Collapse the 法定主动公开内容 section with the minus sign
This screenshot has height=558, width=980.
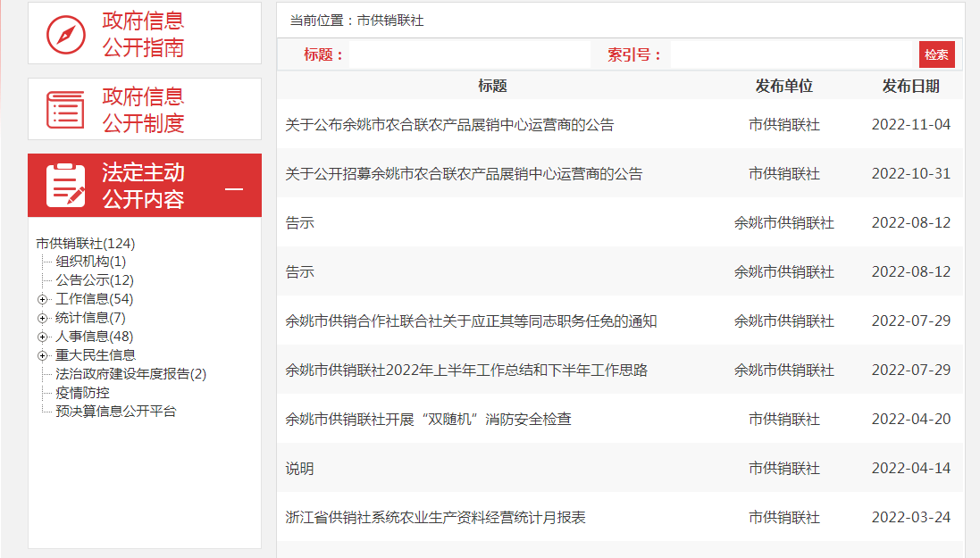234,188
